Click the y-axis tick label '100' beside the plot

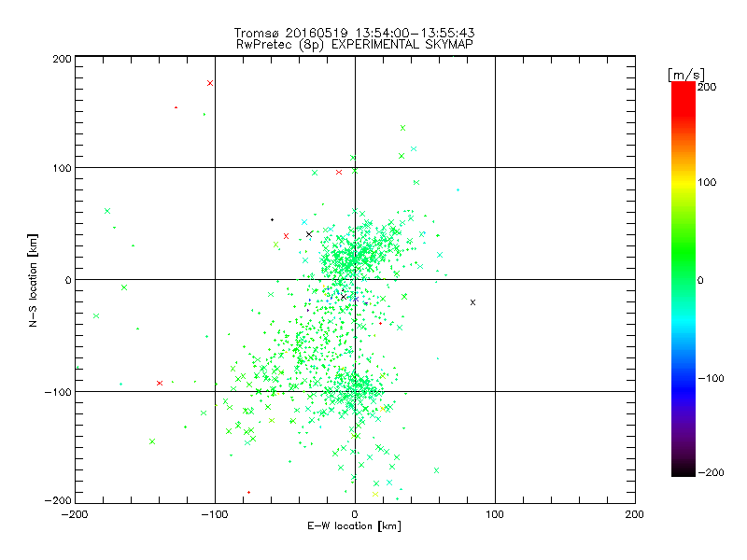point(63,168)
